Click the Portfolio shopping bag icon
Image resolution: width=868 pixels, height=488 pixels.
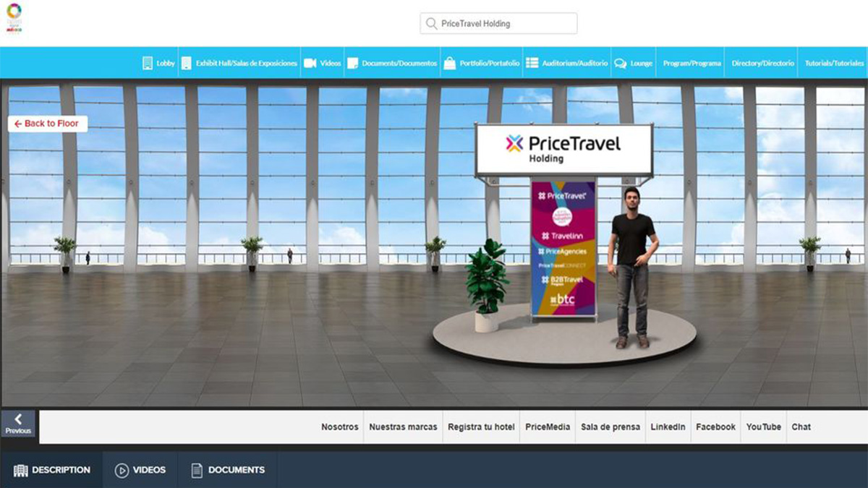coord(449,63)
